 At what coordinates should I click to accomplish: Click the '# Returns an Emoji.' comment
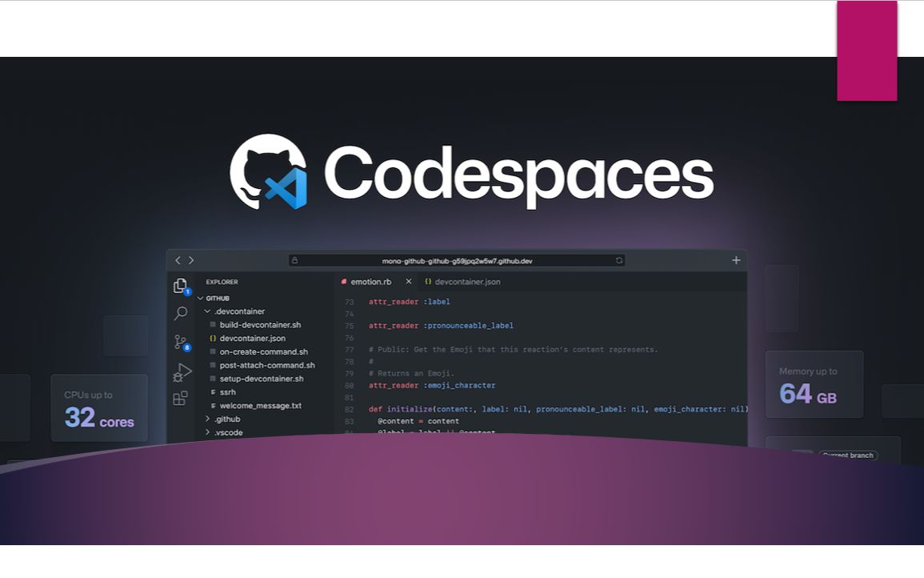411,373
